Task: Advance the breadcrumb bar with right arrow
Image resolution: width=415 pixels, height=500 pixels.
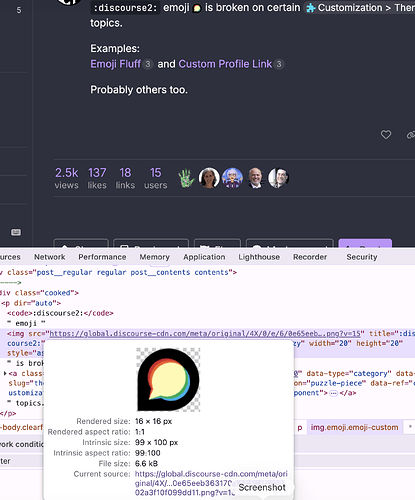Action: [x=410, y=427]
